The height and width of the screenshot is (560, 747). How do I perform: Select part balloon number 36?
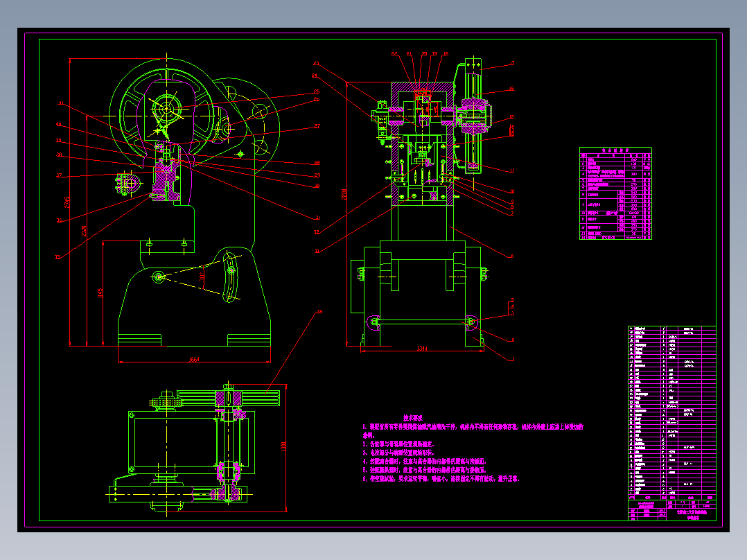tap(59, 220)
